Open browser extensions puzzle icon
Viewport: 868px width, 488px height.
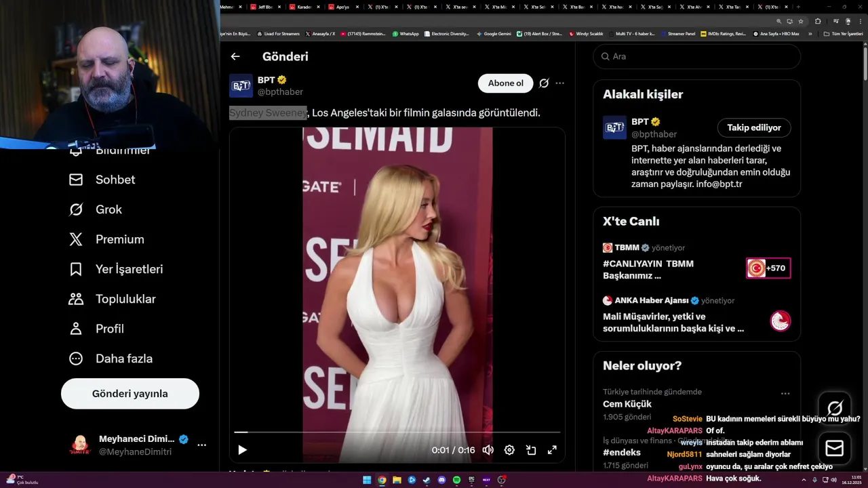(818, 22)
